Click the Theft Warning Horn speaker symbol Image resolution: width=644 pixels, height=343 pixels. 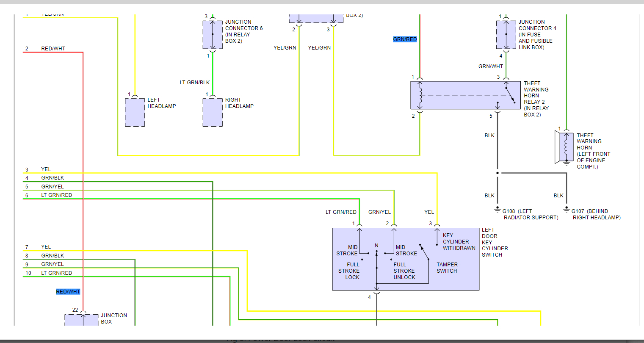click(x=564, y=147)
